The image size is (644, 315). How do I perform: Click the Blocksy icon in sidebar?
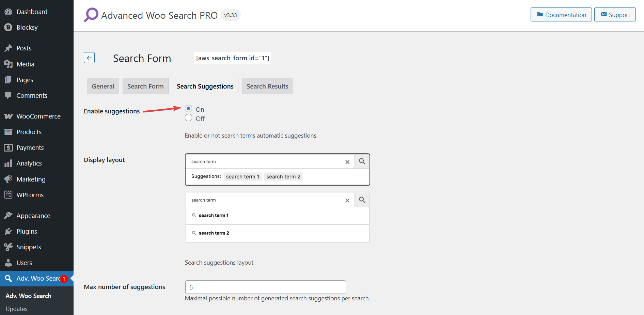(x=8, y=28)
